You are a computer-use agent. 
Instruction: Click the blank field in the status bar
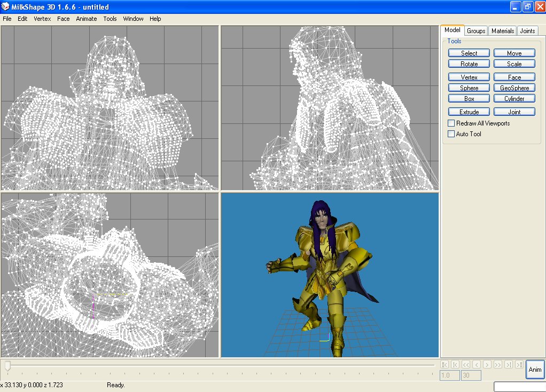[519, 387]
